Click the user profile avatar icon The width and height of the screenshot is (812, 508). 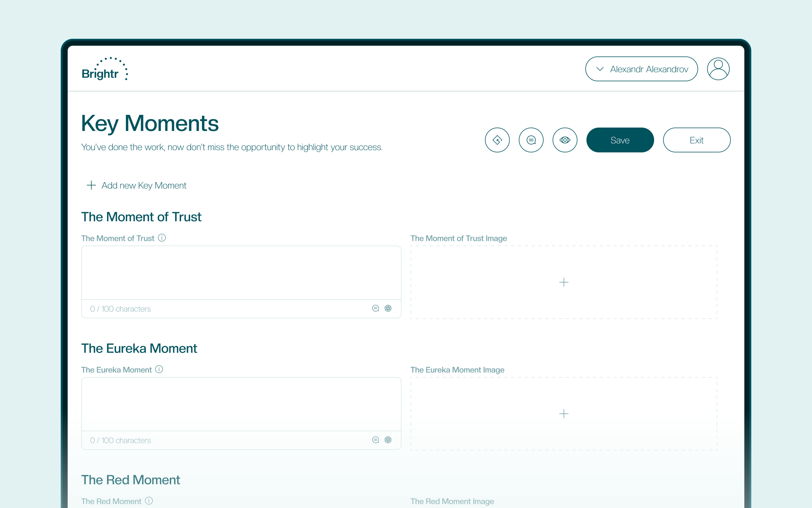(x=718, y=69)
